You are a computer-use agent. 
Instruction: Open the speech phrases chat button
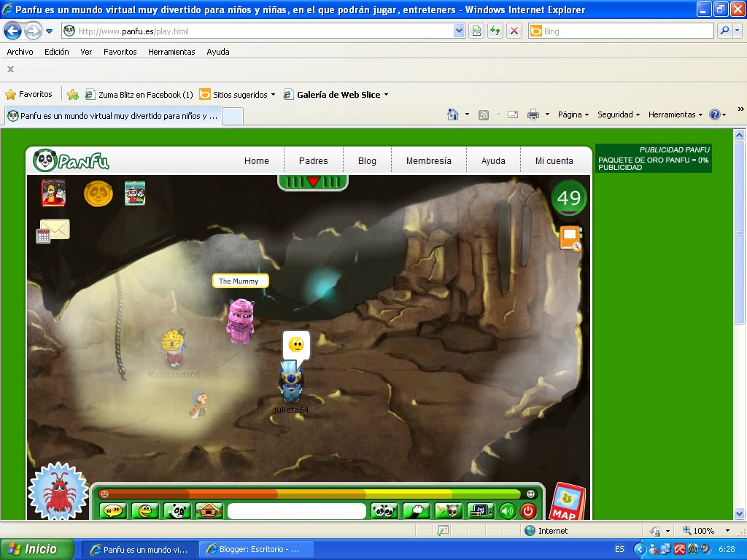tap(113, 511)
